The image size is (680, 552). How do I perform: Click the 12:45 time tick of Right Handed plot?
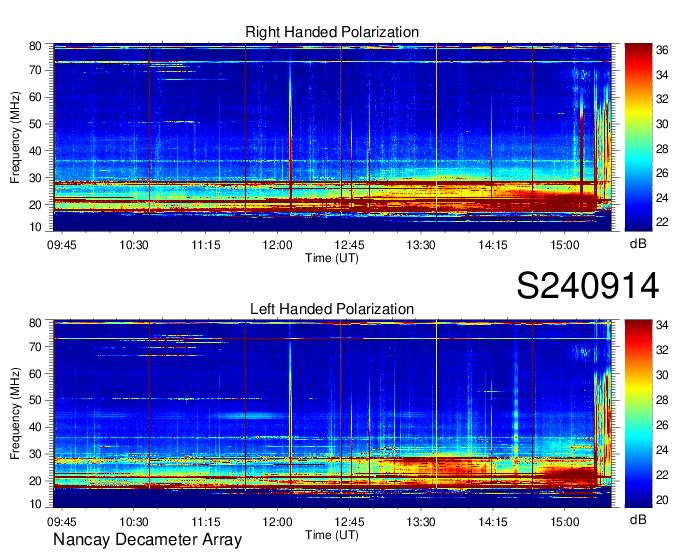pyautogui.click(x=349, y=245)
